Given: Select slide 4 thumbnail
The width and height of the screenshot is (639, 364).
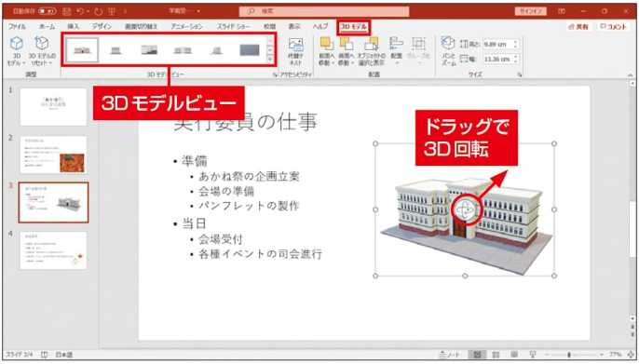Looking at the screenshot, I should click(53, 250).
